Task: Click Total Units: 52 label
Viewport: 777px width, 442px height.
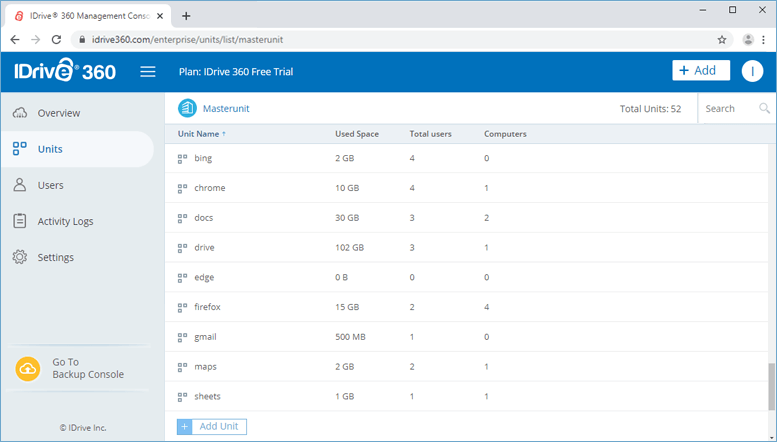Action: click(650, 109)
